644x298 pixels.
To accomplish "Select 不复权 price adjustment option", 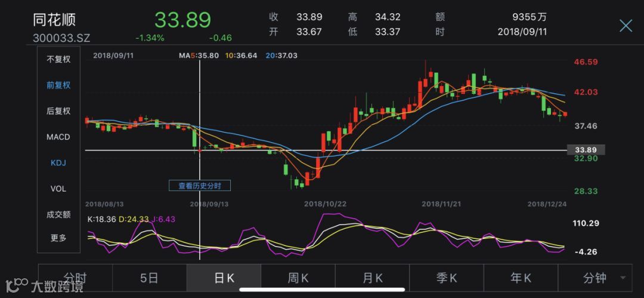I will [x=58, y=59].
